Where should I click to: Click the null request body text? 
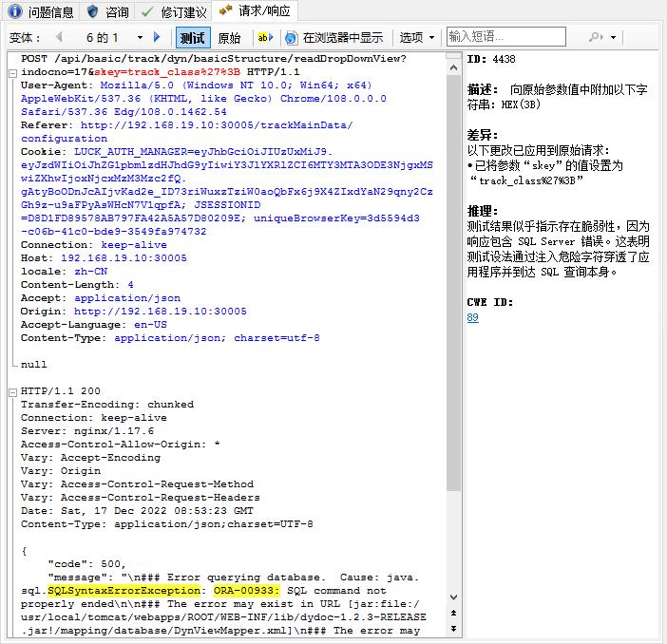coord(34,365)
